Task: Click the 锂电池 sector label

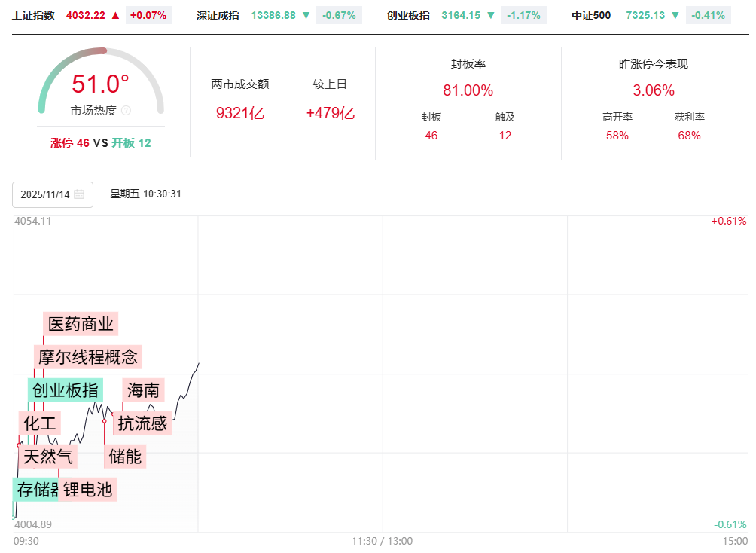Action: [88, 490]
